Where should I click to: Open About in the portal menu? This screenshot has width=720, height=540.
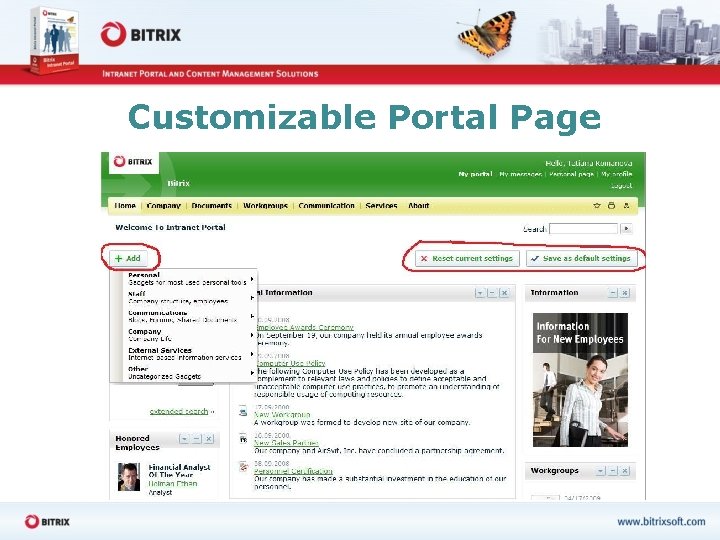419,206
